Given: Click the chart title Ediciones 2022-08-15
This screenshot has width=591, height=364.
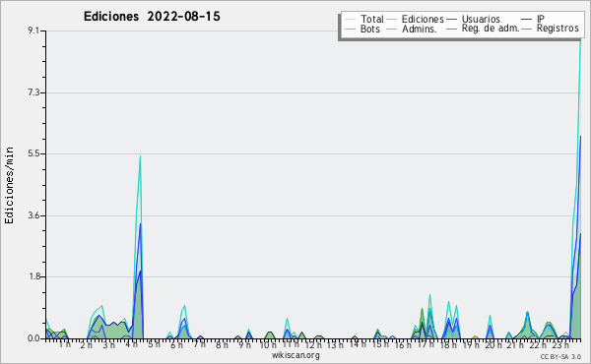Looking at the screenshot, I should 152,17.
